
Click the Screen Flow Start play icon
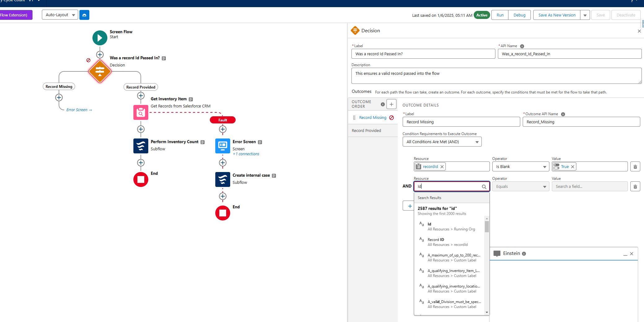pyautogui.click(x=100, y=38)
